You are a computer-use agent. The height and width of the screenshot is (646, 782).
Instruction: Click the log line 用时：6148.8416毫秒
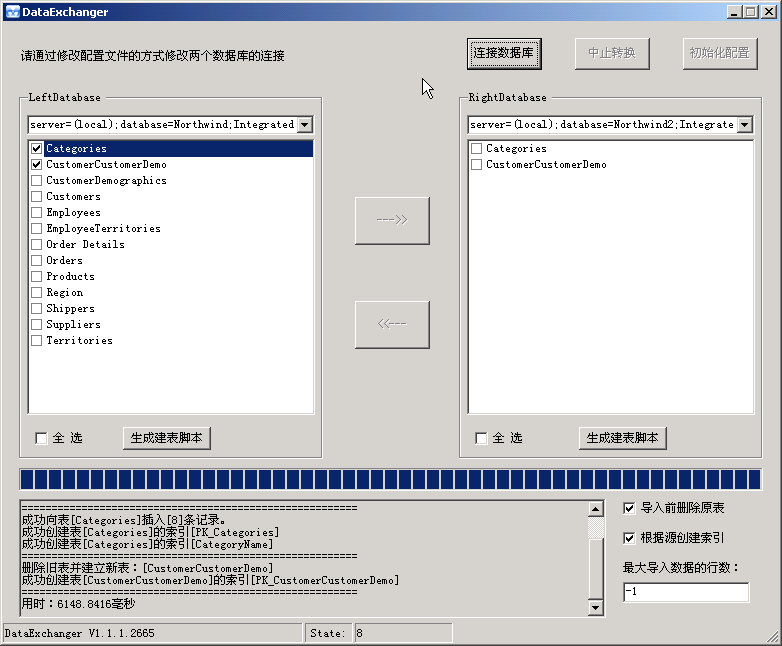(78, 604)
